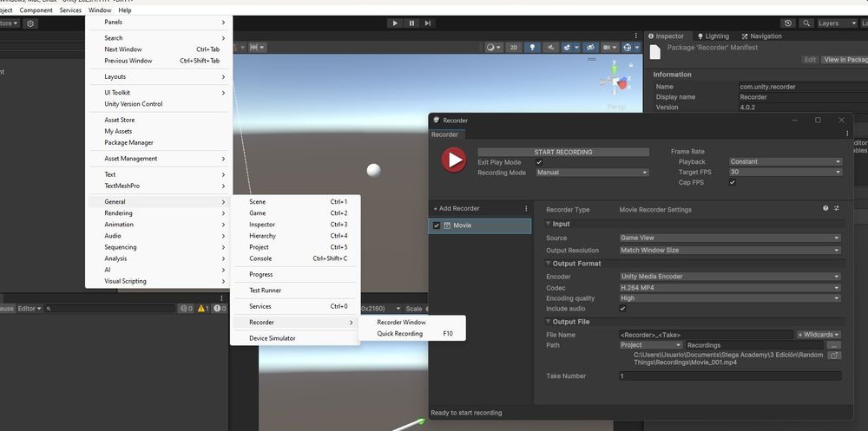
Task: Open the Path Project dropdown
Action: pyautogui.click(x=651, y=344)
